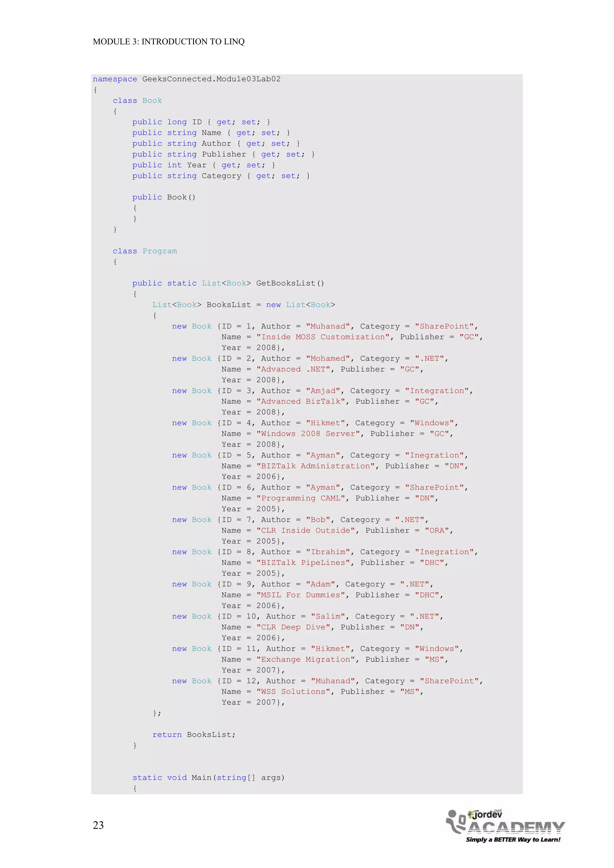This screenshot has height=868, width=614.
Task: Click the "MSIL For Dummies" string
Action: [301, 595]
